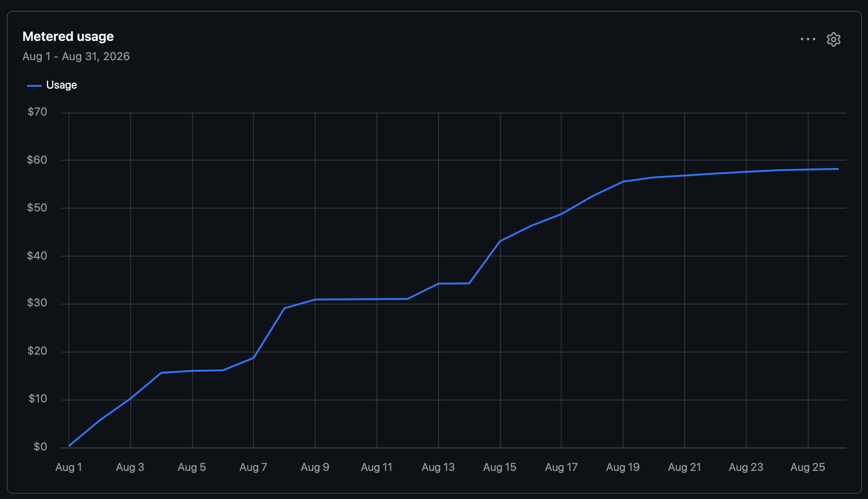The height and width of the screenshot is (499, 868).
Task: Click the Aug 21 x-axis label
Action: pyautogui.click(x=684, y=467)
